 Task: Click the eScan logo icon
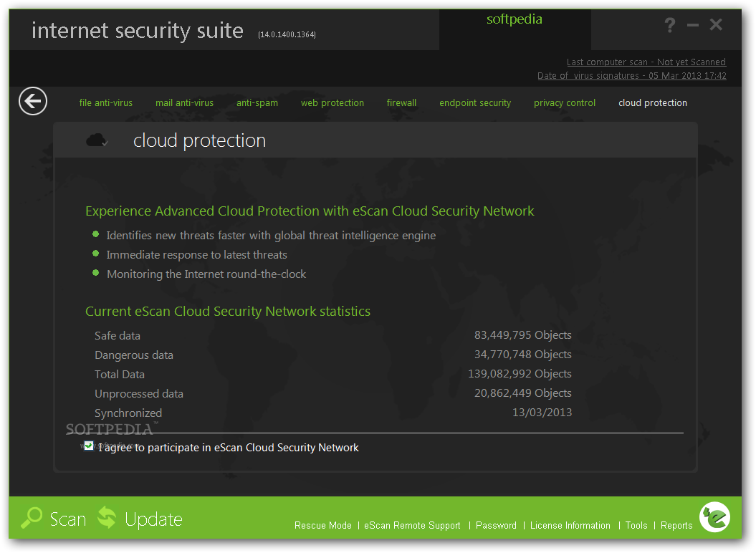714,517
